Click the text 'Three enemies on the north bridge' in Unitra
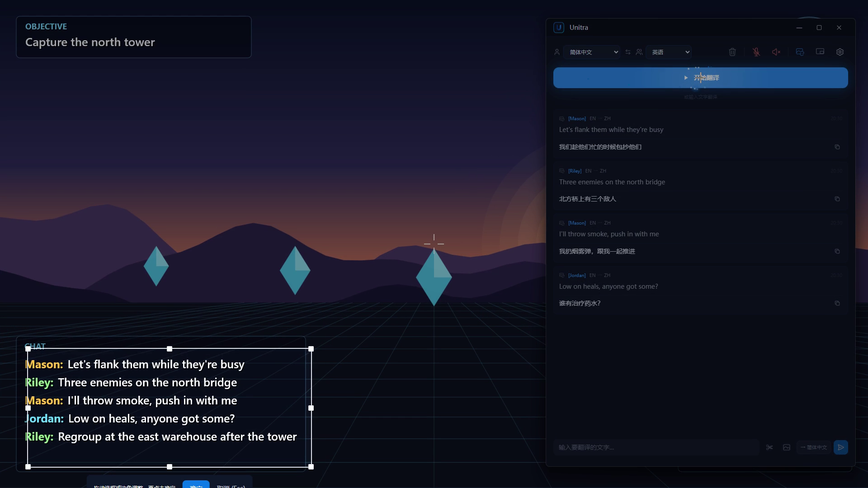The width and height of the screenshot is (868, 488). click(612, 182)
